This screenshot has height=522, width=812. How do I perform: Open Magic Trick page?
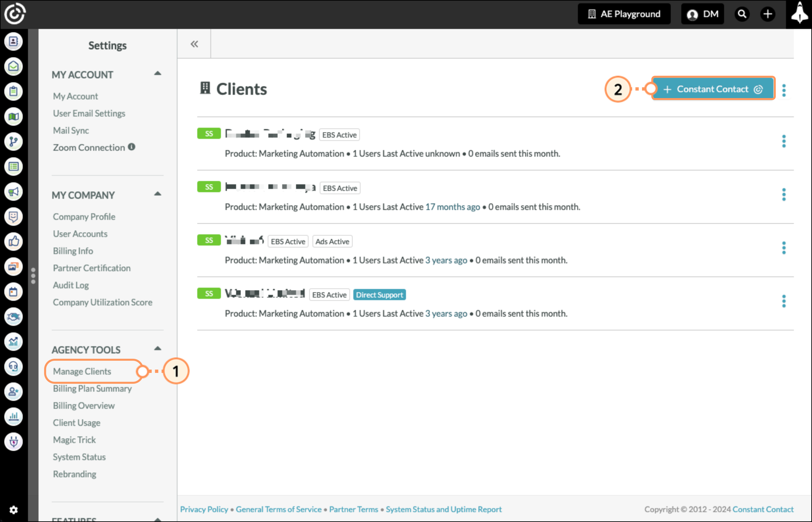(x=74, y=440)
